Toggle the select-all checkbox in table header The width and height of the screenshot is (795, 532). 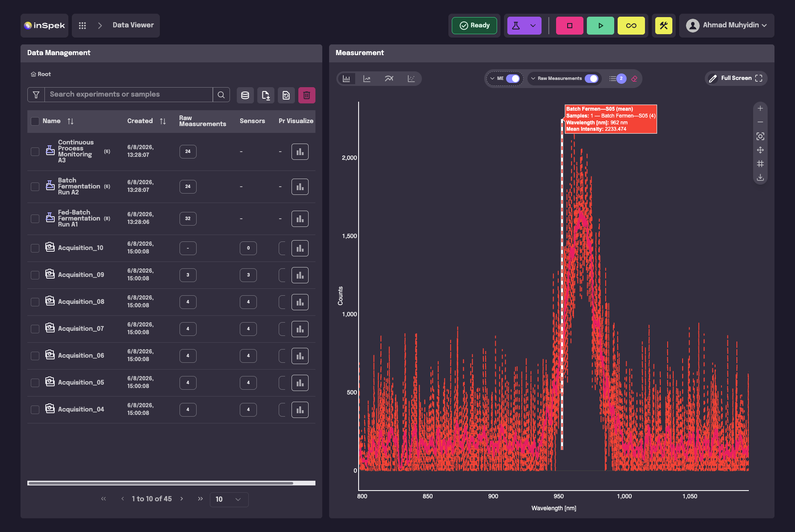pos(35,121)
